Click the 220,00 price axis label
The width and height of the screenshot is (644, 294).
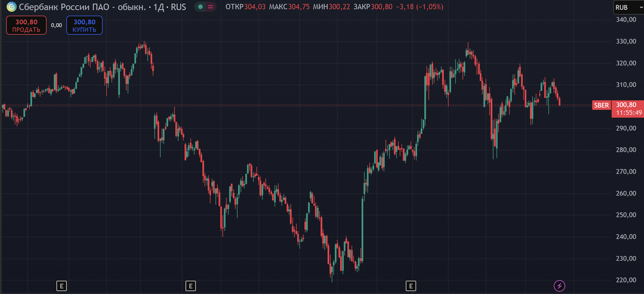tap(626, 280)
